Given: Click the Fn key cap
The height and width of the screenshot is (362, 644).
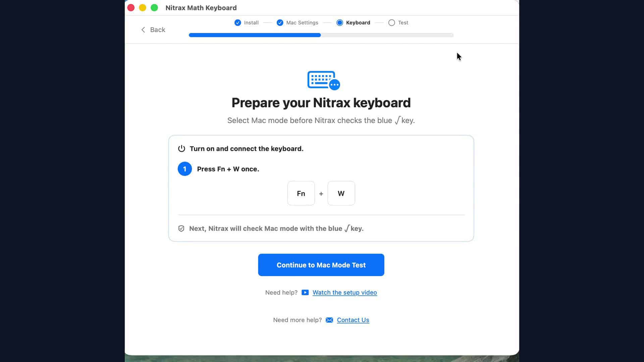Looking at the screenshot, I should (x=301, y=193).
